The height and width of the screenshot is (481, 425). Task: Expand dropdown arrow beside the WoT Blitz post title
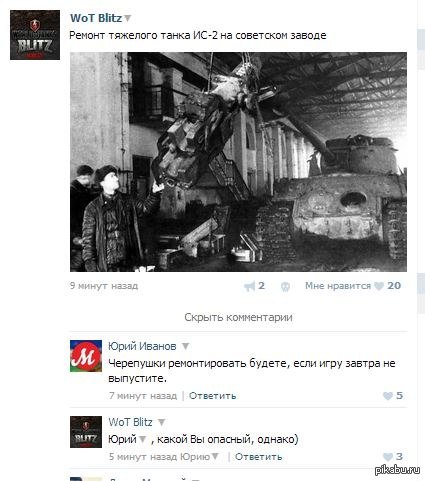click(x=128, y=19)
